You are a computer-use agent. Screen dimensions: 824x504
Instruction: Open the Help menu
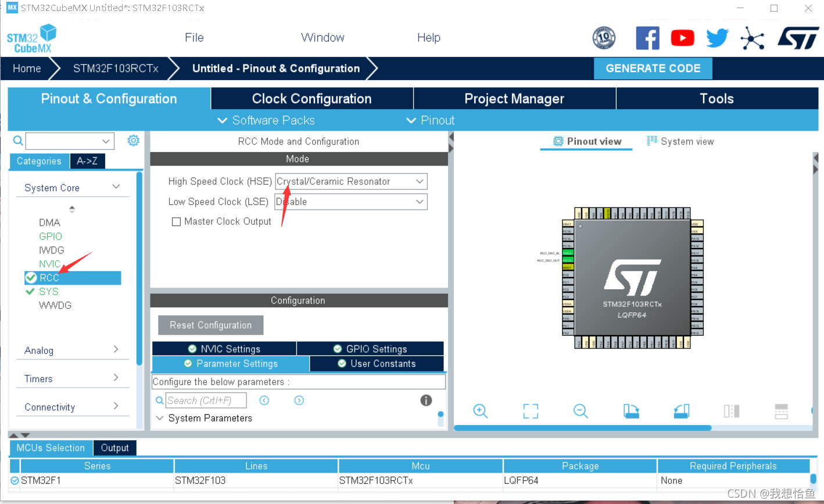[x=429, y=38]
